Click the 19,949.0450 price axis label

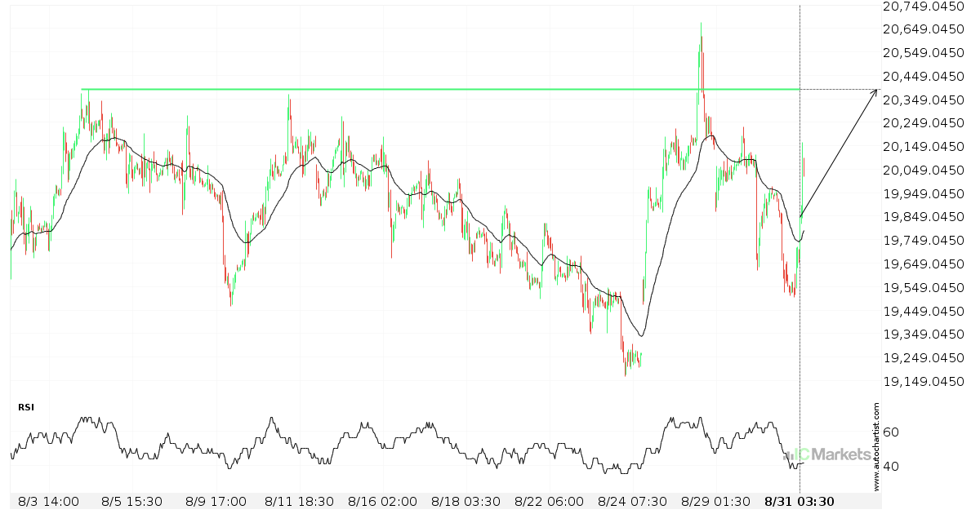925,194
